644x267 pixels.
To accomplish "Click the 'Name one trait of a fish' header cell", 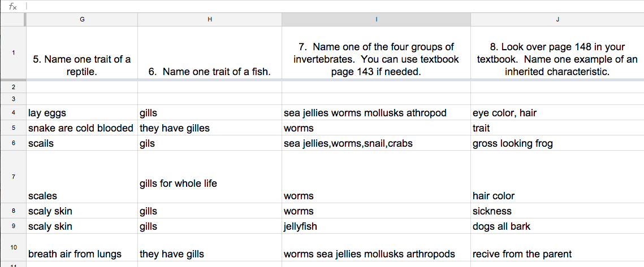I will point(210,52).
